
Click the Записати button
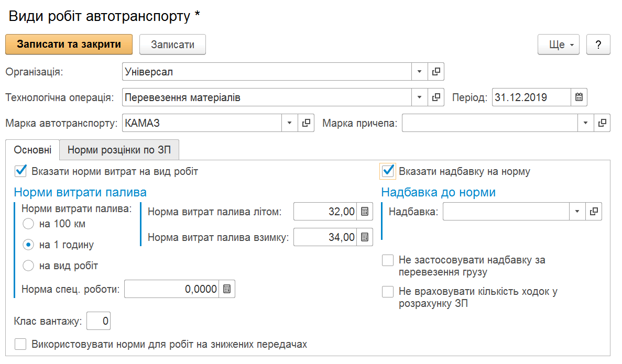(x=172, y=45)
